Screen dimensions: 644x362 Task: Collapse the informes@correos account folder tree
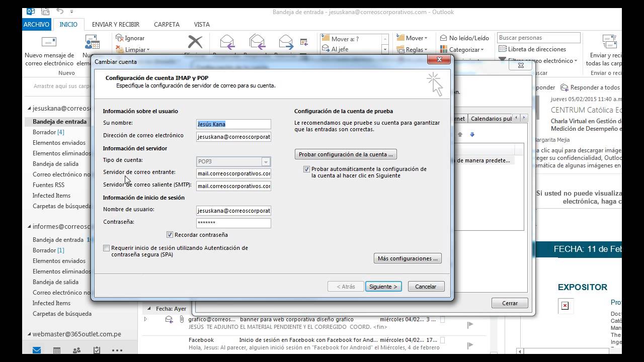29,227
